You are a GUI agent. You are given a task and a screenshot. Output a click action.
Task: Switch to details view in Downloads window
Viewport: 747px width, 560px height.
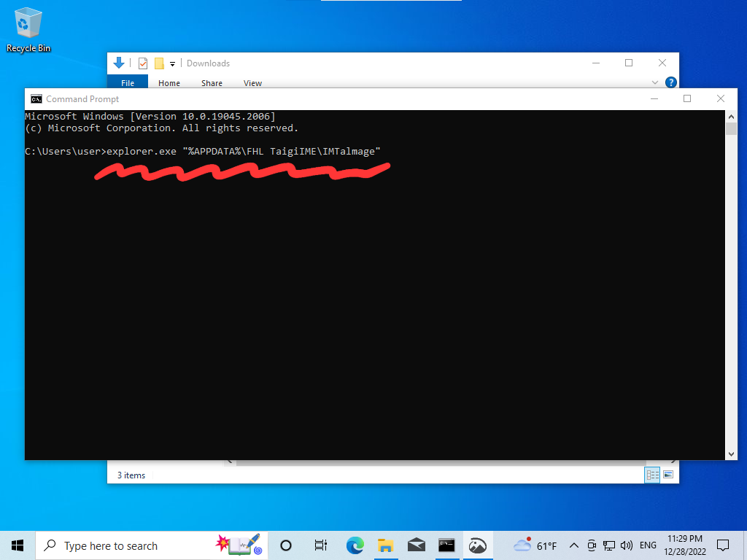point(652,475)
